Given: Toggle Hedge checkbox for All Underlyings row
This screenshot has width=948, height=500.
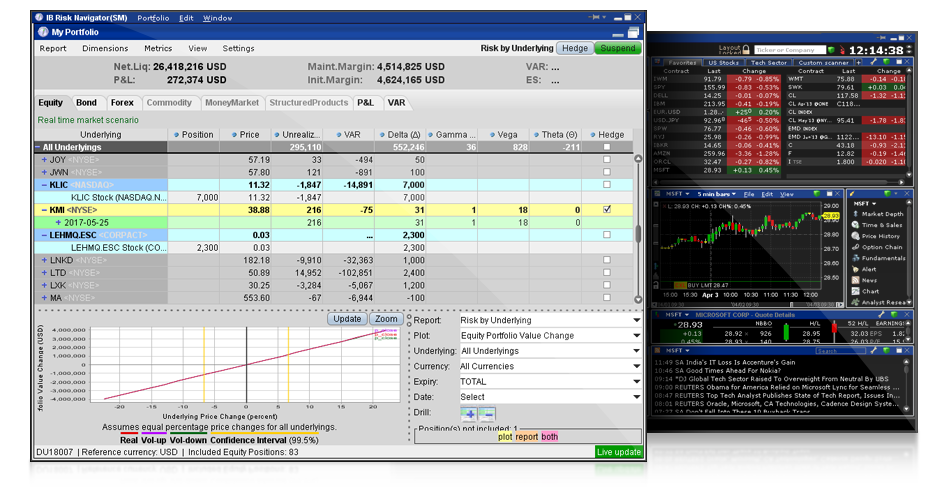Looking at the screenshot, I should pyautogui.click(x=607, y=147).
